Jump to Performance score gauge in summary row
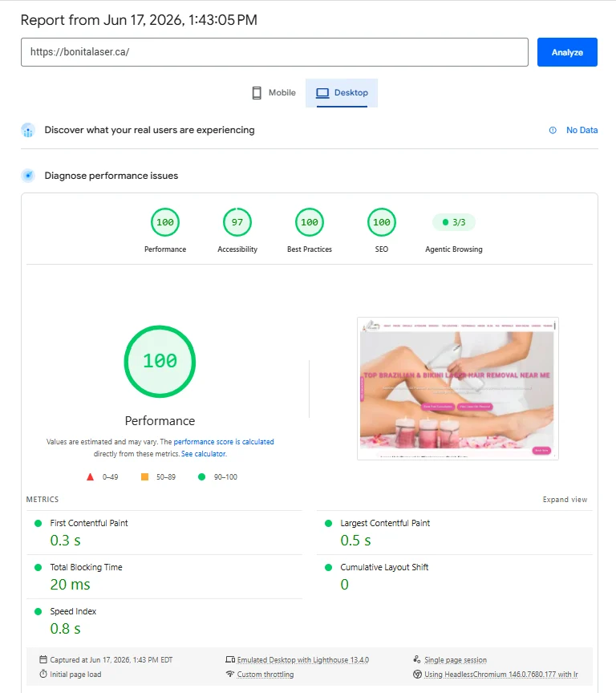 (x=165, y=222)
